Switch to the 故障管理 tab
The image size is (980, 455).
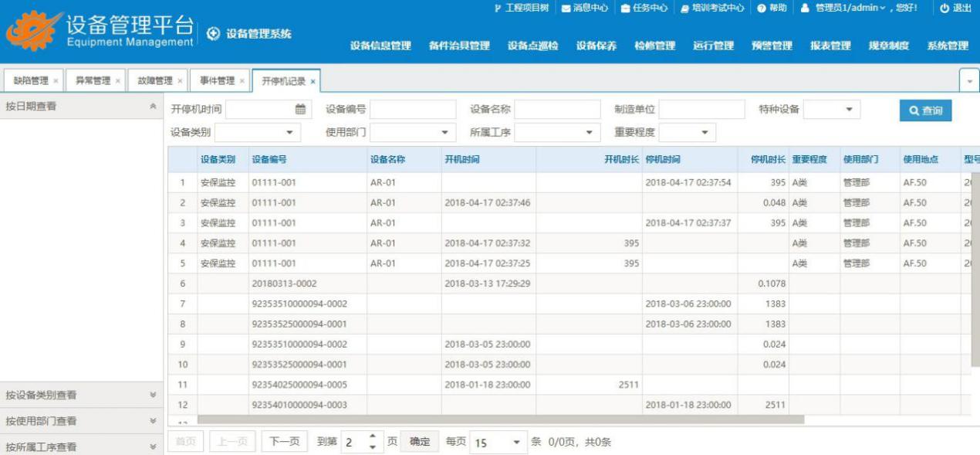click(x=151, y=80)
